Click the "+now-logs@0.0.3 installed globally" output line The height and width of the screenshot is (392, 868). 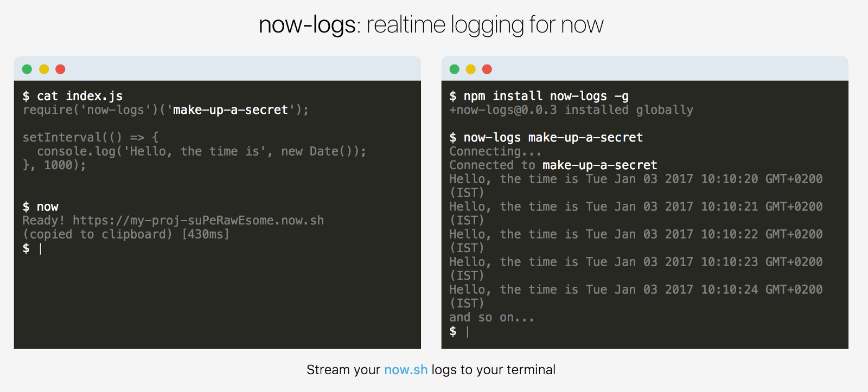click(x=571, y=110)
